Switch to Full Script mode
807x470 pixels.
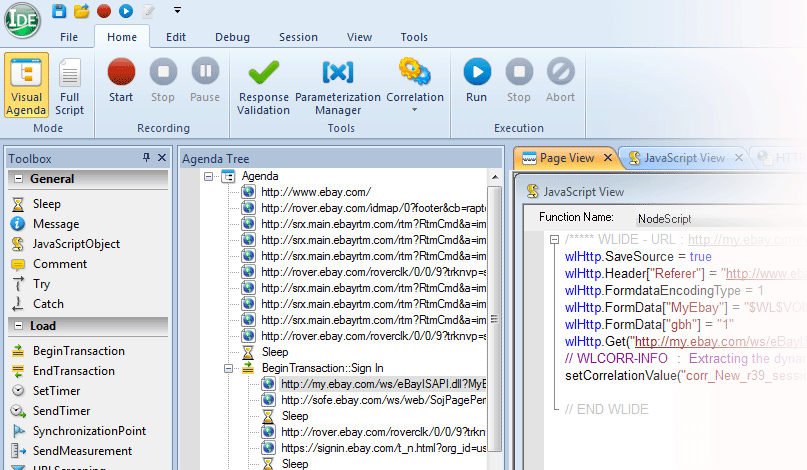point(69,84)
